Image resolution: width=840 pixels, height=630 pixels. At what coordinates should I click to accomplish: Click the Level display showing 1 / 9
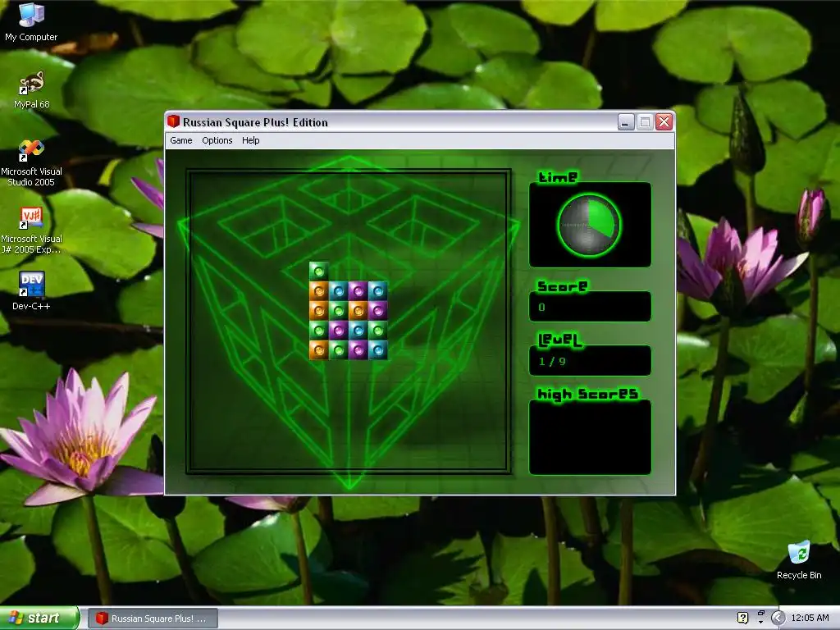pyautogui.click(x=590, y=361)
